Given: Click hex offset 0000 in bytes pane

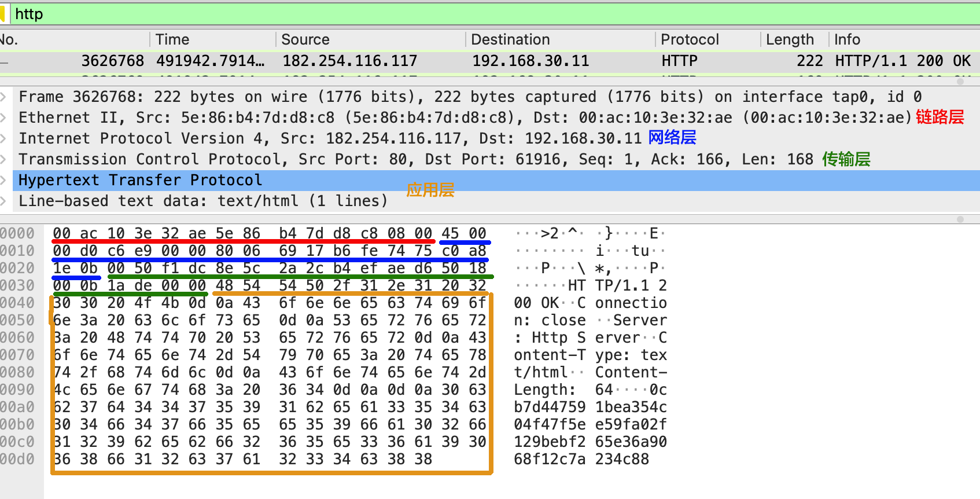Looking at the screenshot, I should coord(17,233).
